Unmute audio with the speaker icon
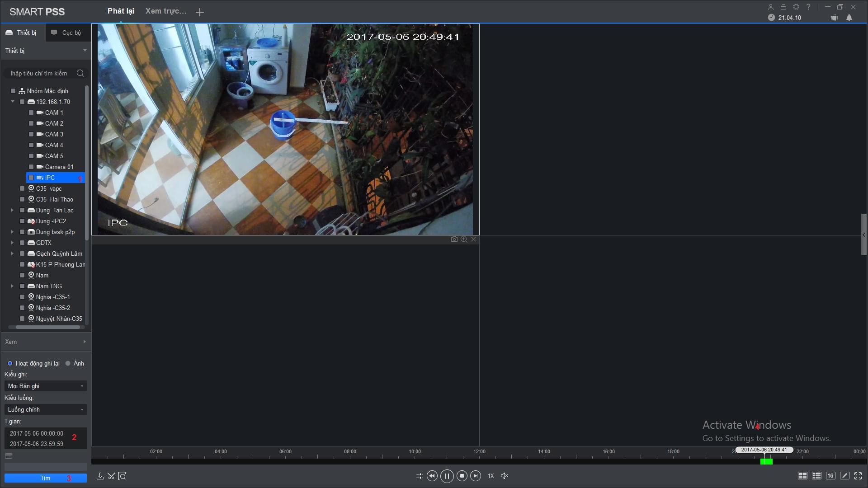868x488 pixels. 505,476
